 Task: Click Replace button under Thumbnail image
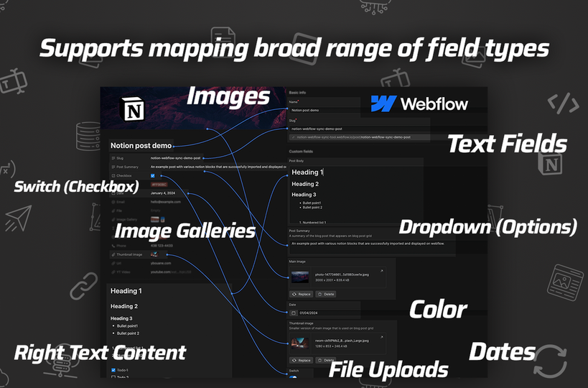302,360
